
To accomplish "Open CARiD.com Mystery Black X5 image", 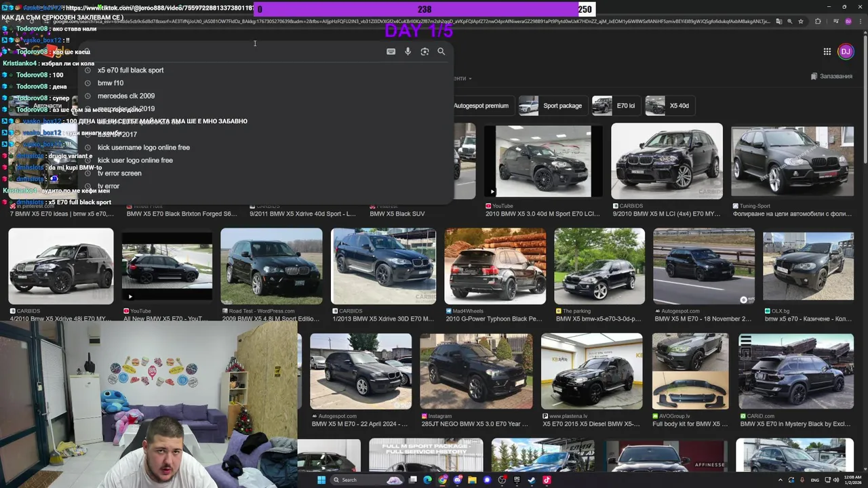I will [x=796, y=371].
